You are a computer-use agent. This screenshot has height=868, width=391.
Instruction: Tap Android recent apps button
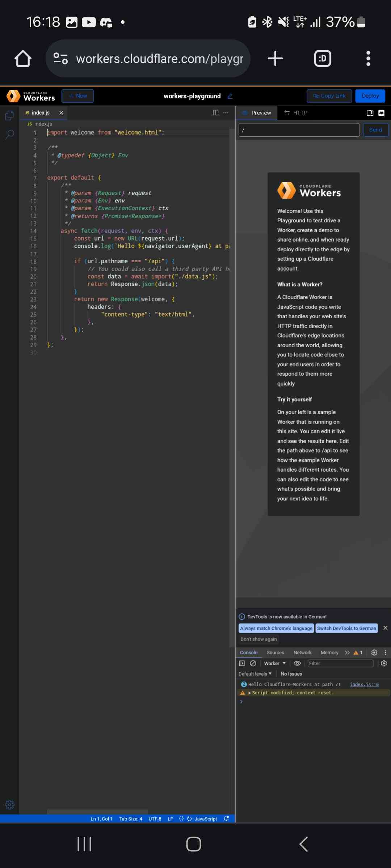(84, 844)
